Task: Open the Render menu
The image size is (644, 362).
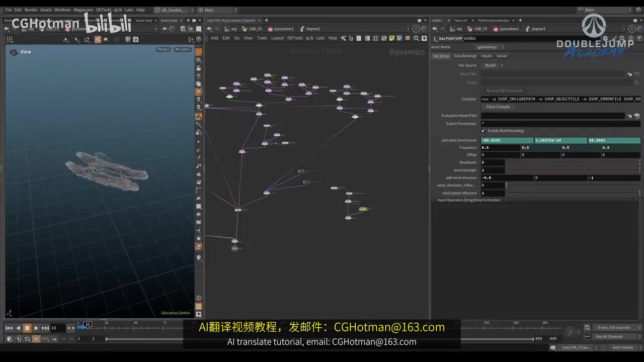Action: click(31, 10)
